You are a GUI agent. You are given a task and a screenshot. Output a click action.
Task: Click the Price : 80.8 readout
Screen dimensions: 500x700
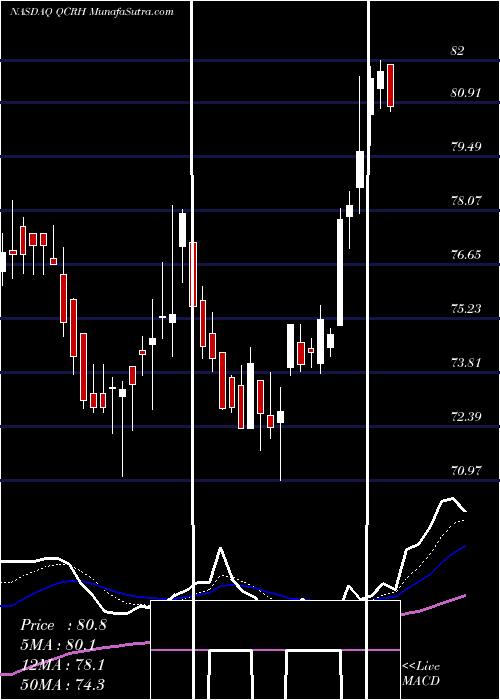pos(63,625)
